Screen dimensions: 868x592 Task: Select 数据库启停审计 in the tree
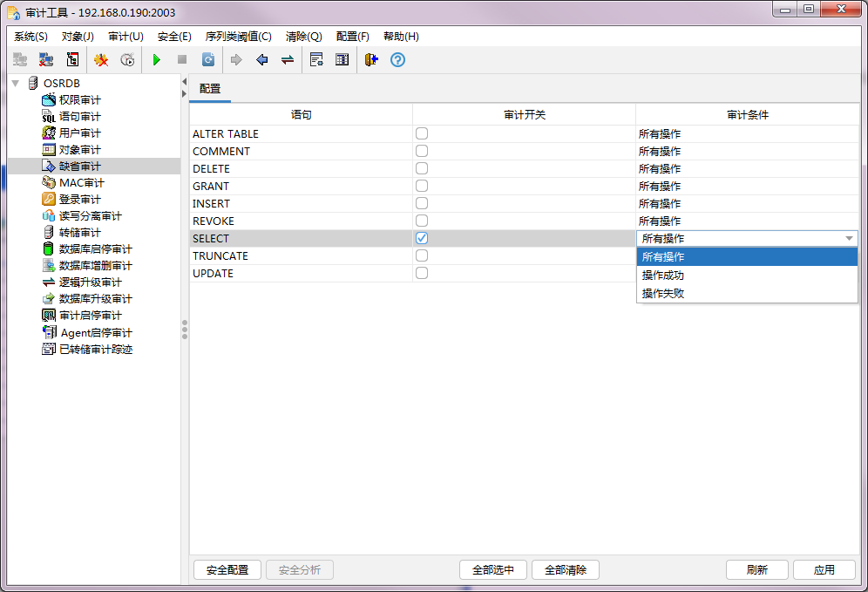pyautogui.click(x=95, y=249)
